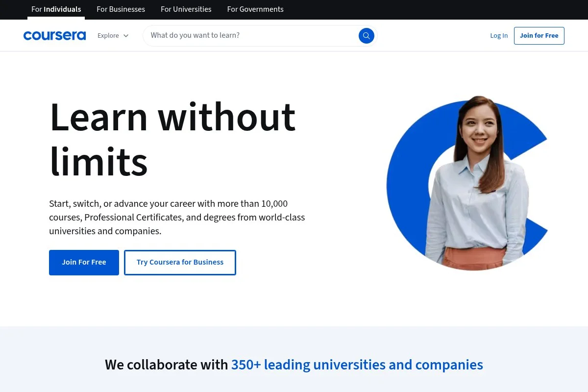Click the 'Learn without limits' heading
Viewport: 588px width, 392px height.
[172, 139]
